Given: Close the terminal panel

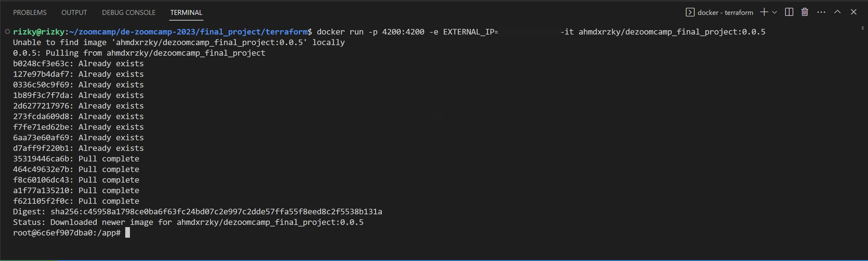Looking at the screenshot, I should 854,12.
